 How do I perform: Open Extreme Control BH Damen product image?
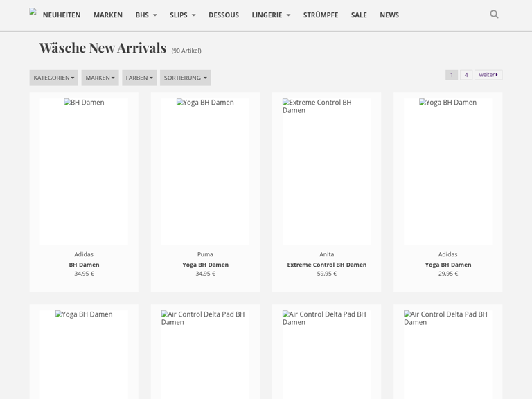327,171
